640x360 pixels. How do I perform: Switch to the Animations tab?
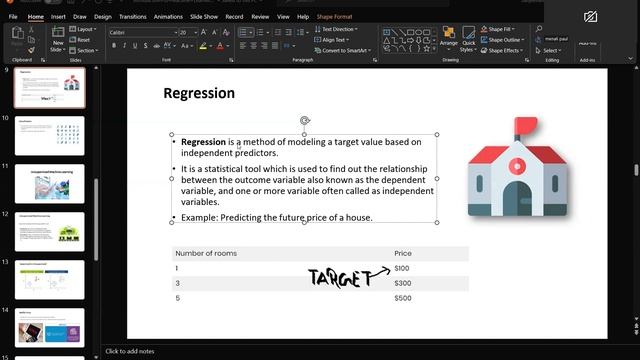click(x=168, y=17)
